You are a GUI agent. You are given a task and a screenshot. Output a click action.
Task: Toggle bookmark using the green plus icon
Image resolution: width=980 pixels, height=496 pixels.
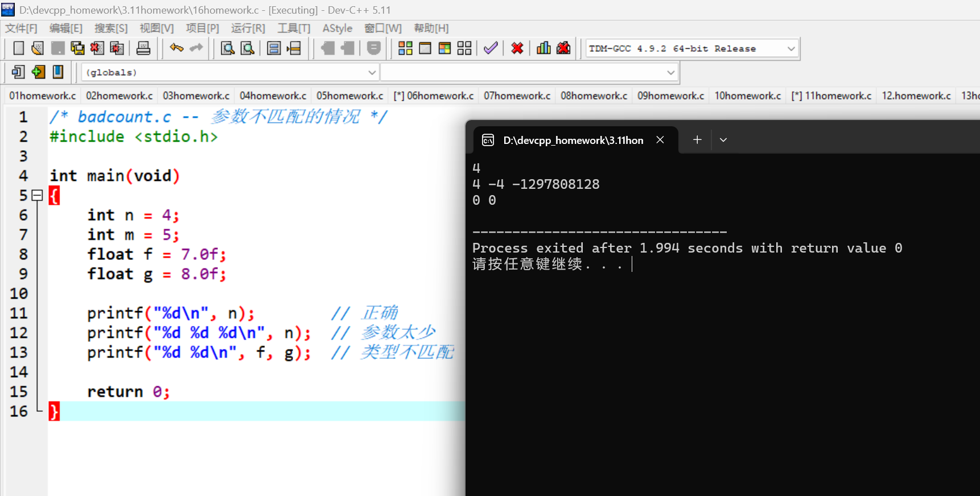click(x=38, y=72)
